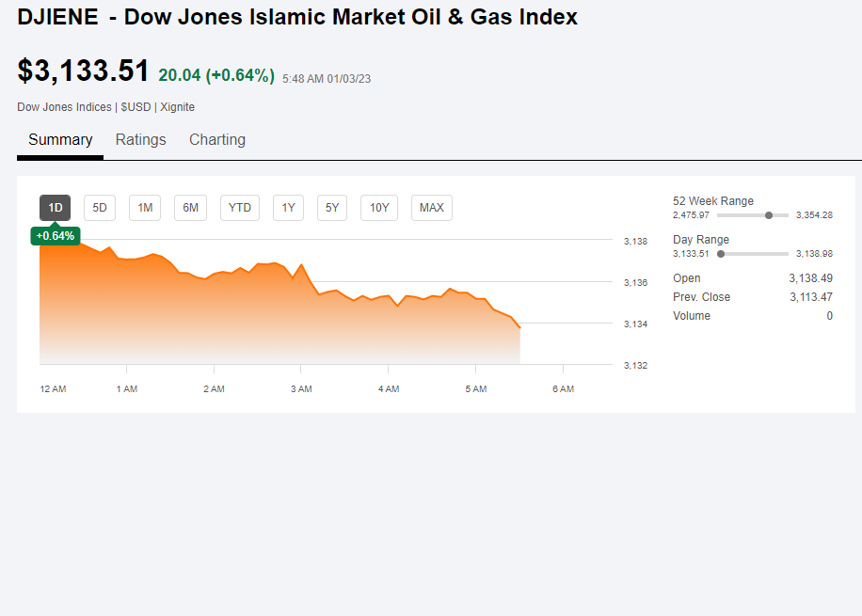The height and width of the screenshot is (616, 862).
Task: Display the 5Y chart period
Action: [332, 207]
